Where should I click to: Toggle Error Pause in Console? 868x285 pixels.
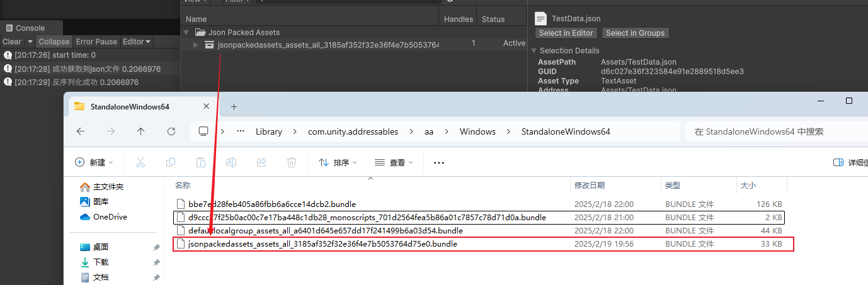coord(96,42)
